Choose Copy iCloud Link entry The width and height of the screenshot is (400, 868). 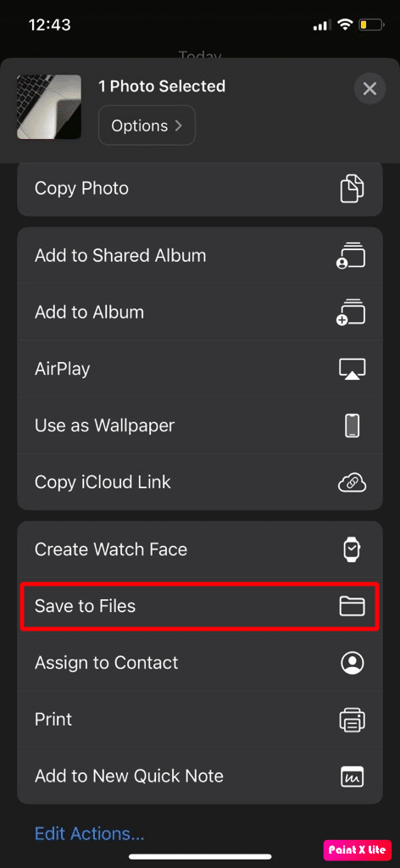click(200, 482)
